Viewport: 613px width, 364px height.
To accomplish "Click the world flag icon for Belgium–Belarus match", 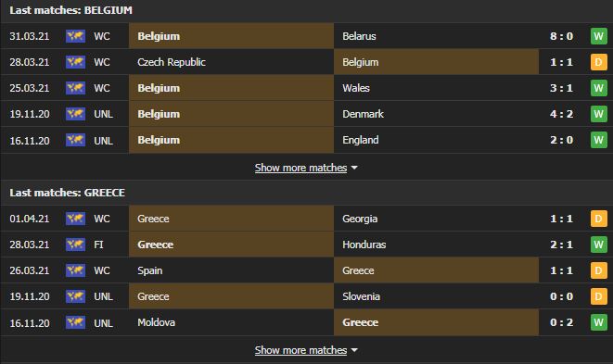I will click(75, 36).
